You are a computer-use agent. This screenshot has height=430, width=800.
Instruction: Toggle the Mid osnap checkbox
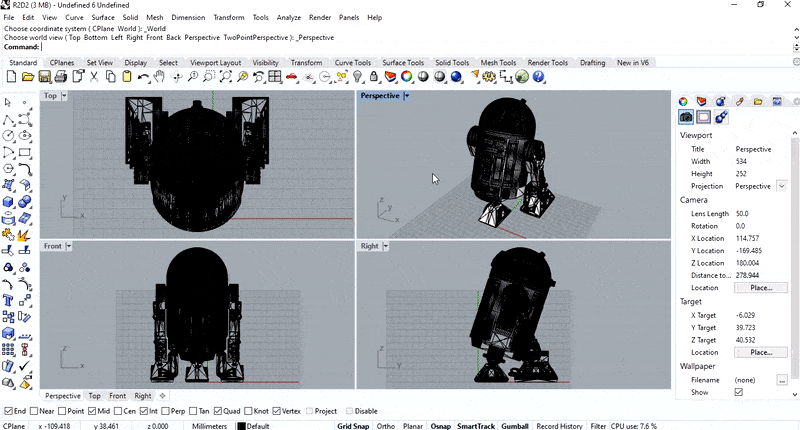pos(92,411)
